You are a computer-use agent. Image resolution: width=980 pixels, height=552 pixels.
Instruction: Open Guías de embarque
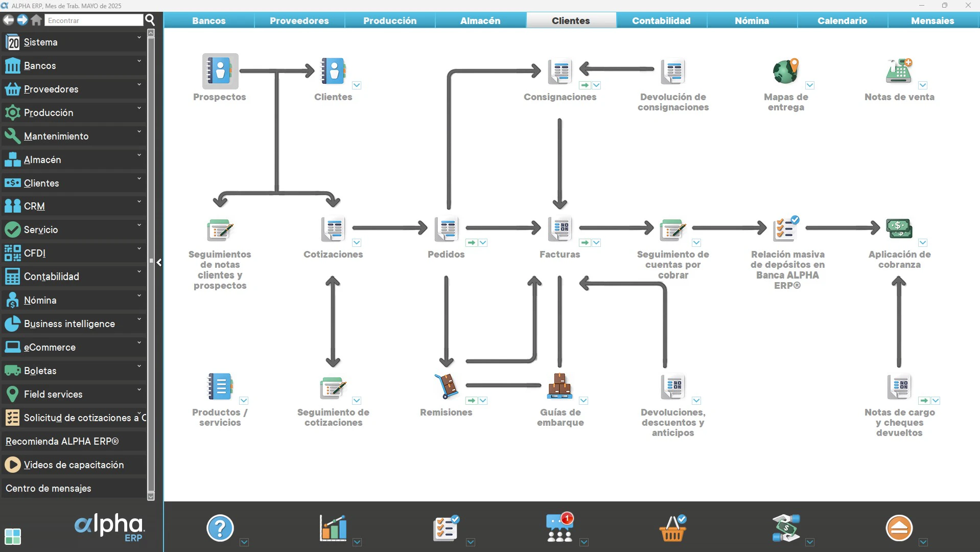pyautogui.click(x=559, y=387)
